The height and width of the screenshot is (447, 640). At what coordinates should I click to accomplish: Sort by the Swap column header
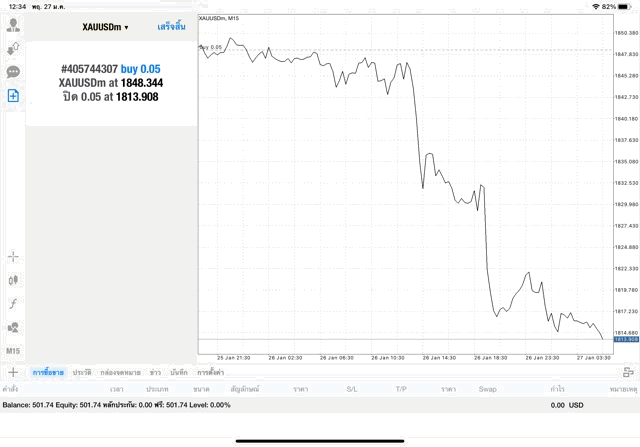click(488, 388)
